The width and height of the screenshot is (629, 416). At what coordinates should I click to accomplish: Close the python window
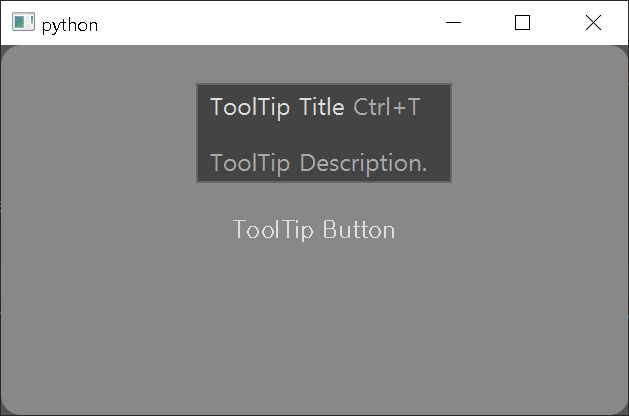(593, 22)
